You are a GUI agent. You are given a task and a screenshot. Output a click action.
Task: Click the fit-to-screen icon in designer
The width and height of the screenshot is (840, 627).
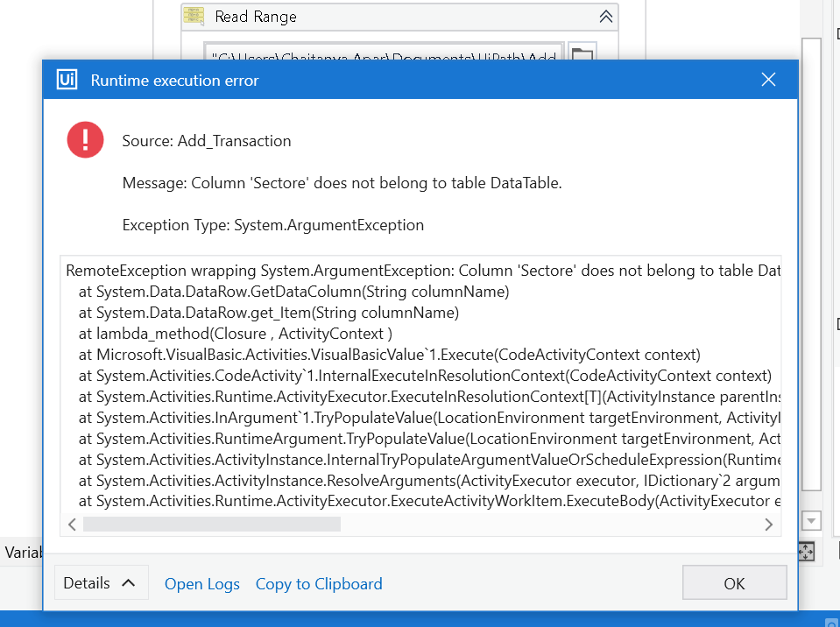pos(807,552)
